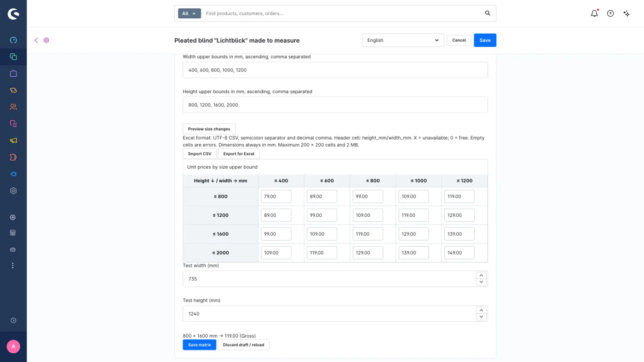Viewport: 644px width, 362px height.
Task: Click the search magnifier icon
Action: (488, 13)
